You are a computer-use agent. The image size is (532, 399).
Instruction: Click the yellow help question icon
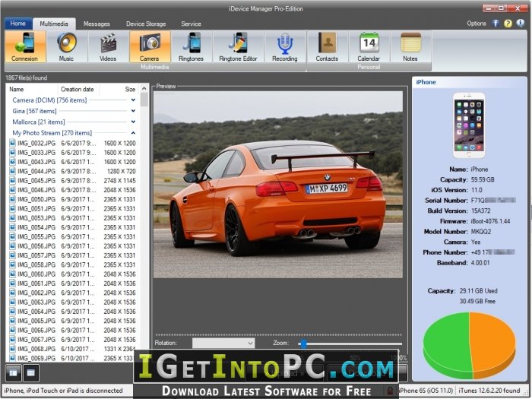tap(508, 23)
